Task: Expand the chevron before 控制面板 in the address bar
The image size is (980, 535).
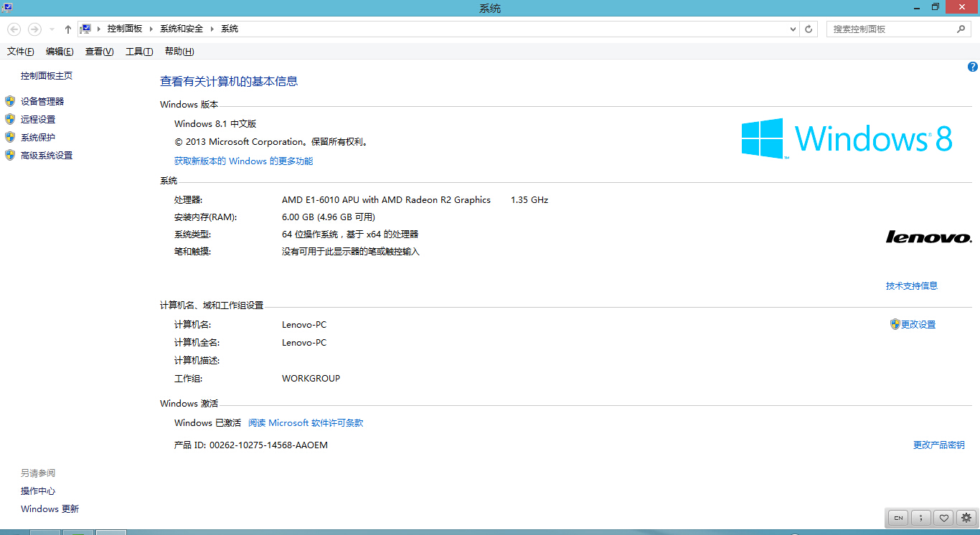Action: tap(100, 29)
